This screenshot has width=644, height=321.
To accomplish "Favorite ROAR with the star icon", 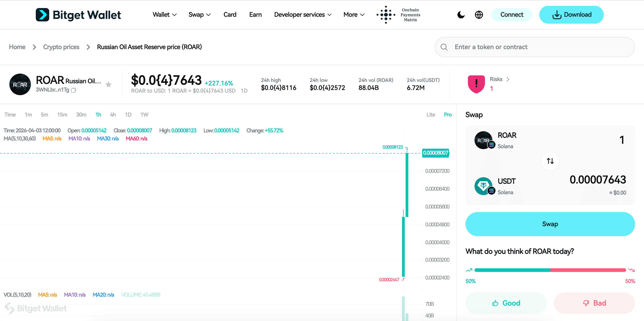I will coord(108,85).
